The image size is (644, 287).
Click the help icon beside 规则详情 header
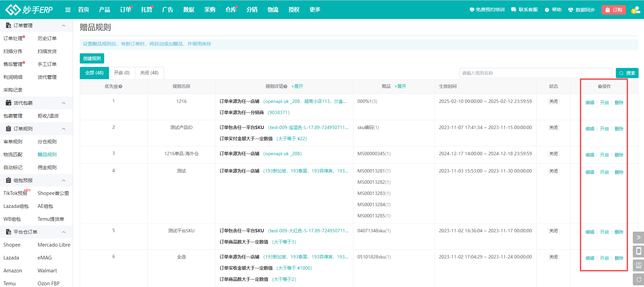286,87
